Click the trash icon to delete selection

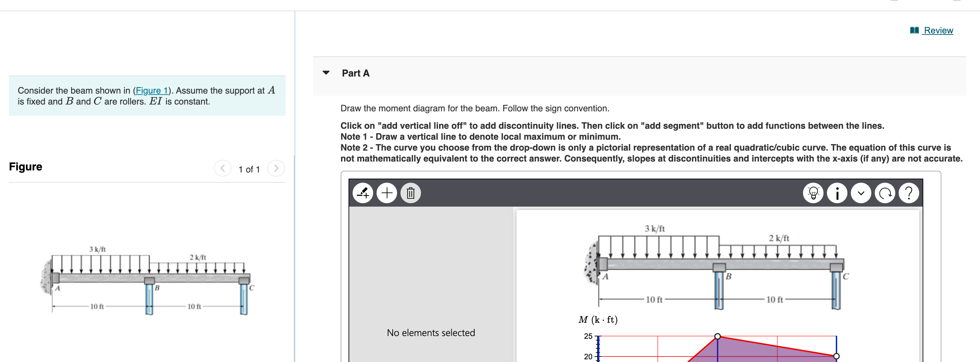410,193
